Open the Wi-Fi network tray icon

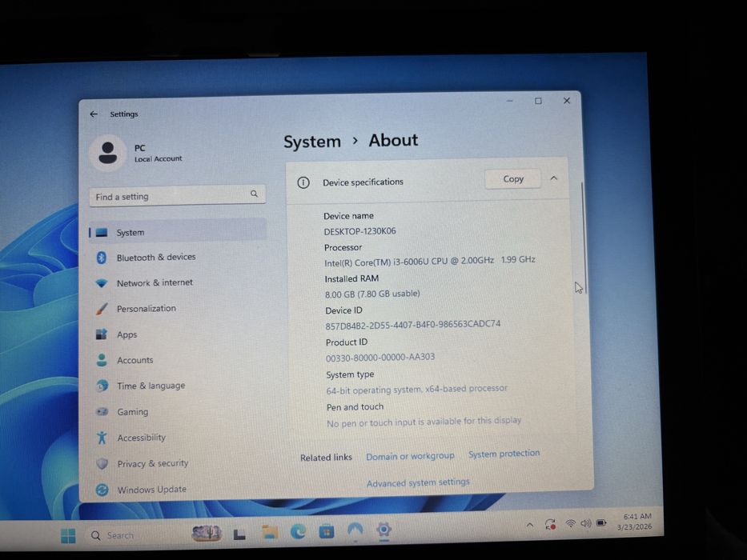(x=570, y=524)
